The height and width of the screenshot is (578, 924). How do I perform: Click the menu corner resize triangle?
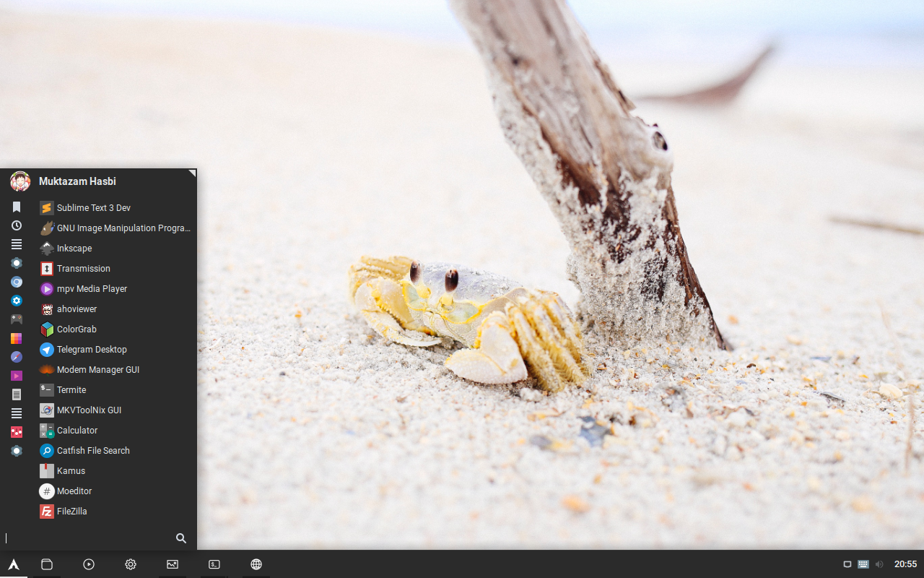click(192, 173)
